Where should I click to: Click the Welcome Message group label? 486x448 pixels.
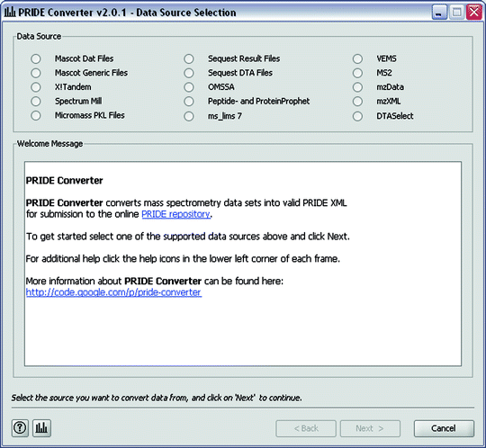coord(49,144)
